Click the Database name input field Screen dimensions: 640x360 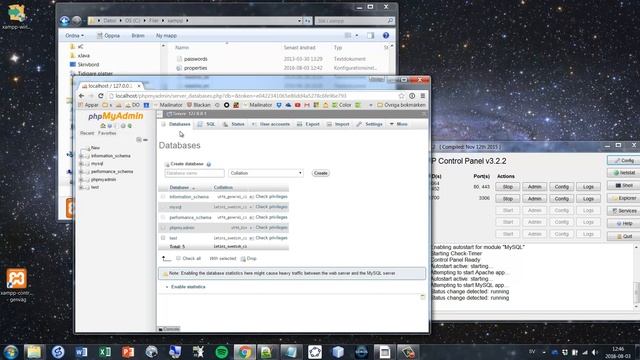click(194, 173)
